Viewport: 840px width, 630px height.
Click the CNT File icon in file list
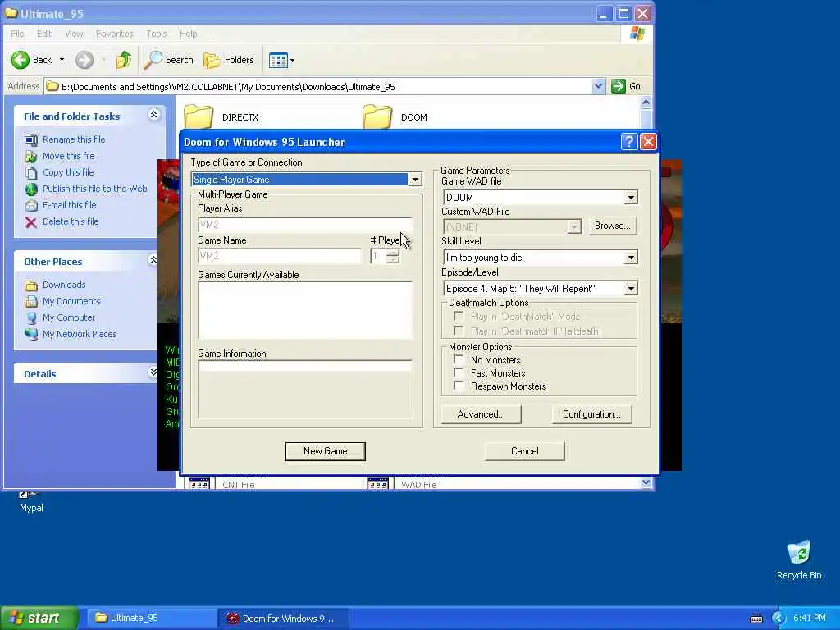click(199, 484)
